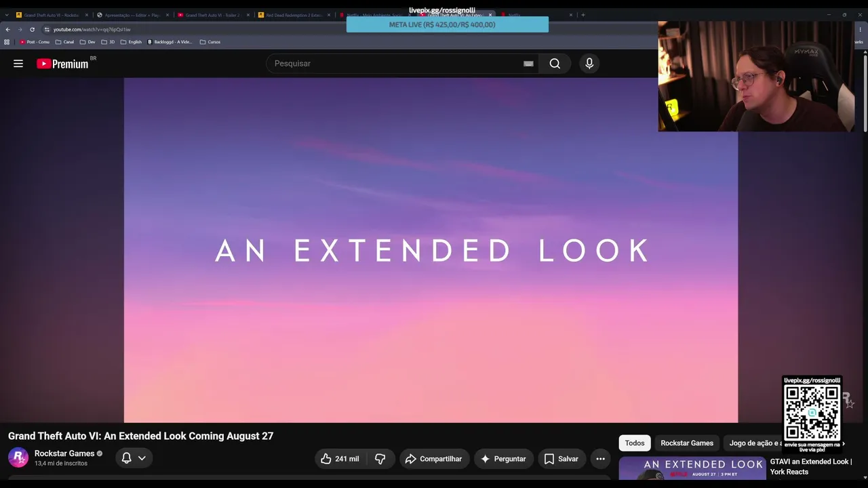Reload the page with refresh icon
The image size is (868, 488).
[x=32, y=29]
